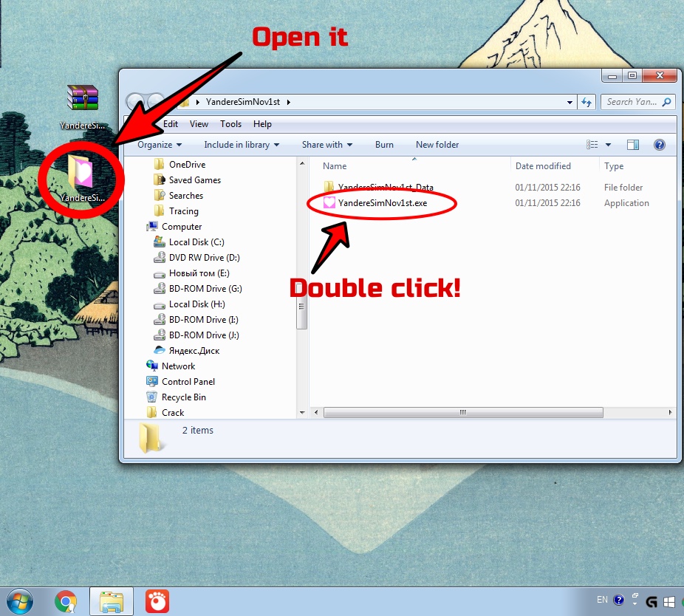
Task: Expand the YandereSimNov1st path arrow
Action: [289, 102]
